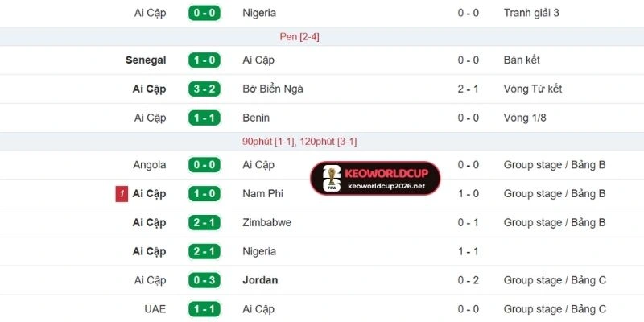Open the Senegal team link
This screenshot has width=644, height=322.
point(146,60)
